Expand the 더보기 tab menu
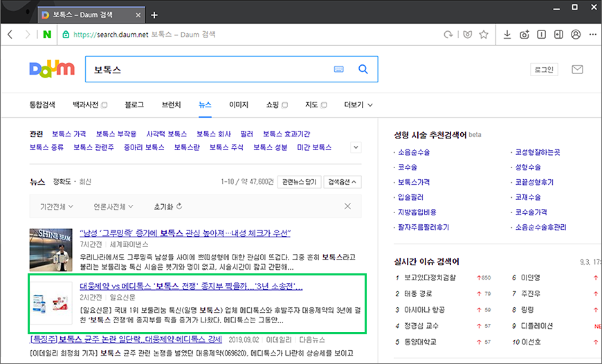 pos(358,104)
